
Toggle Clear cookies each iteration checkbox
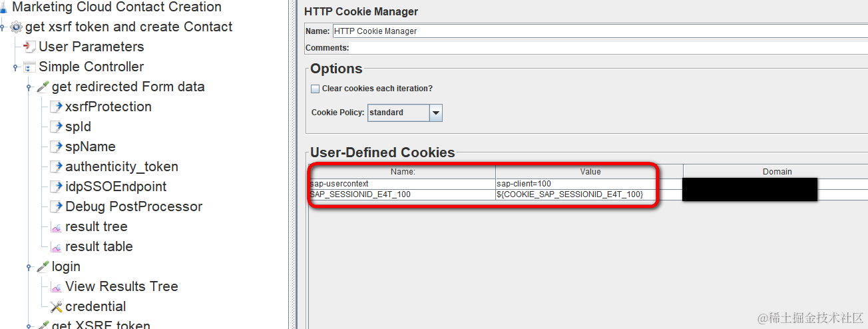click(x=315, y=89)
